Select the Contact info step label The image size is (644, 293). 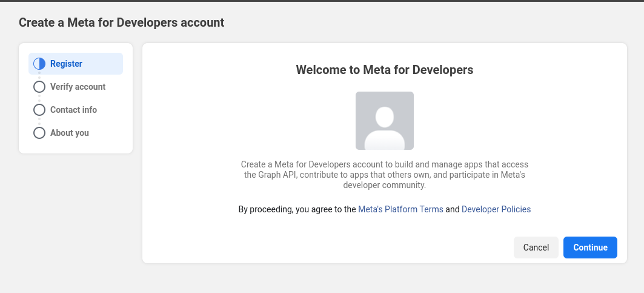click(73, 110)
